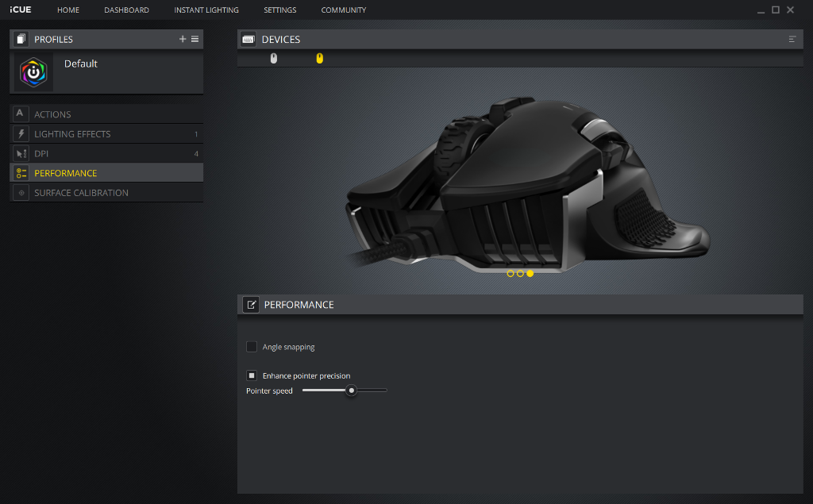The image size is (813, 504).
Task: Go to Instant Lighting tab
Action: pyautogui.click(x=206, y=10)
